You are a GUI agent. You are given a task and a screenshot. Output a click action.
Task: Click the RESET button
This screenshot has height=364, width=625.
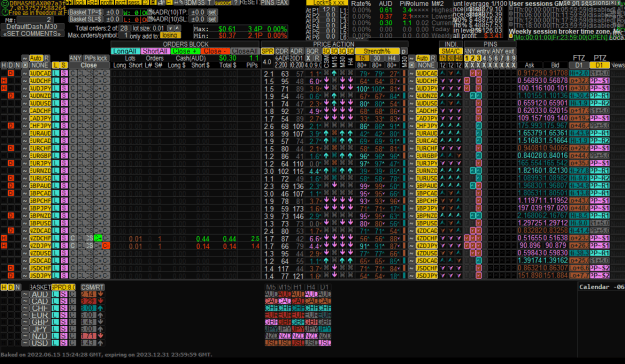pos(249,2)
